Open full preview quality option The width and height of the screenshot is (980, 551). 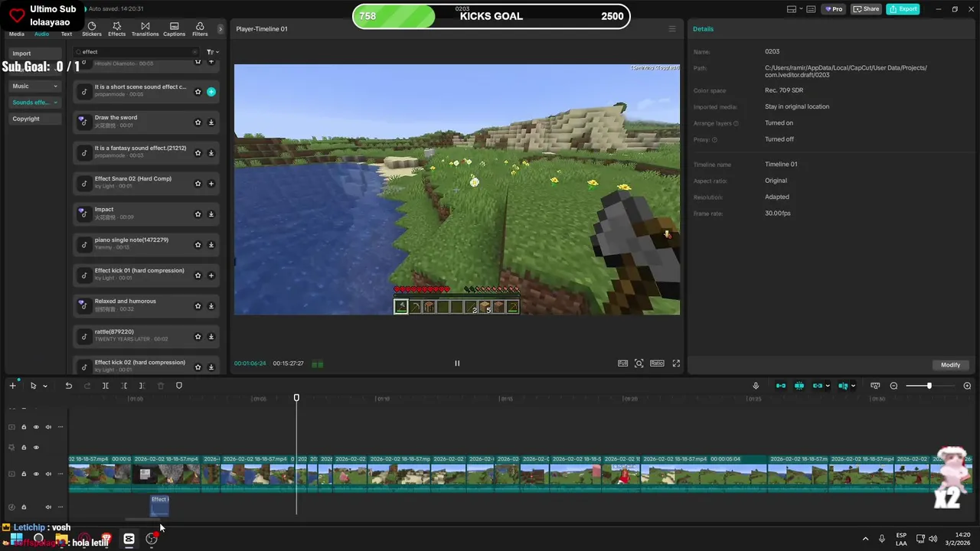tap(623, 364)
